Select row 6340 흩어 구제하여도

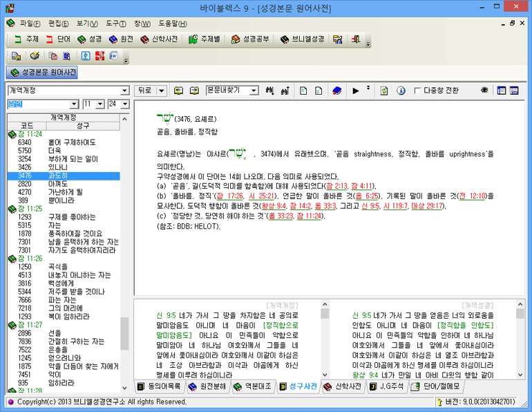64,142
